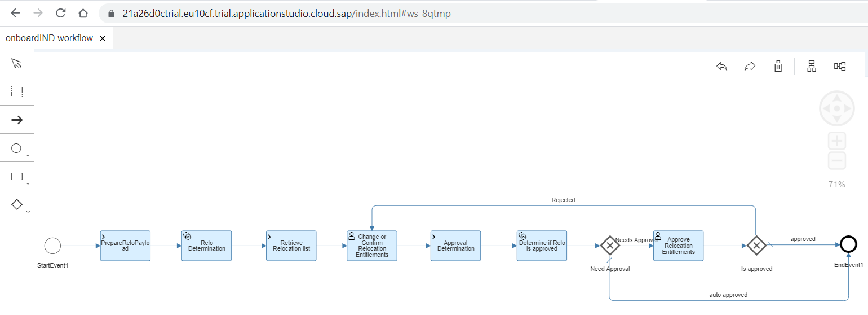Image resolution: width=868 pixels, height=315 pixels.
Task: Apply vertical auto-layout to diagram
Action: click(x=812, y=67)
